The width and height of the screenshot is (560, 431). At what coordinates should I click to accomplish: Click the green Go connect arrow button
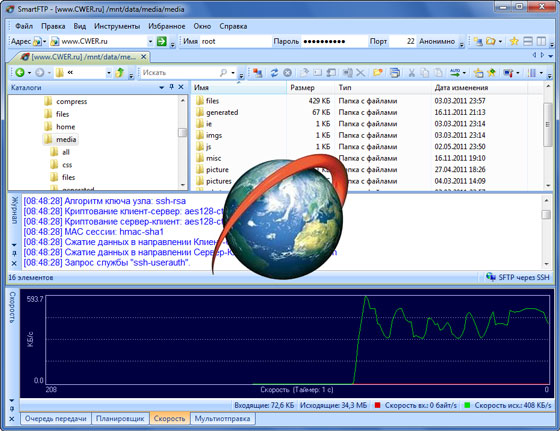[x=162, y=41]
